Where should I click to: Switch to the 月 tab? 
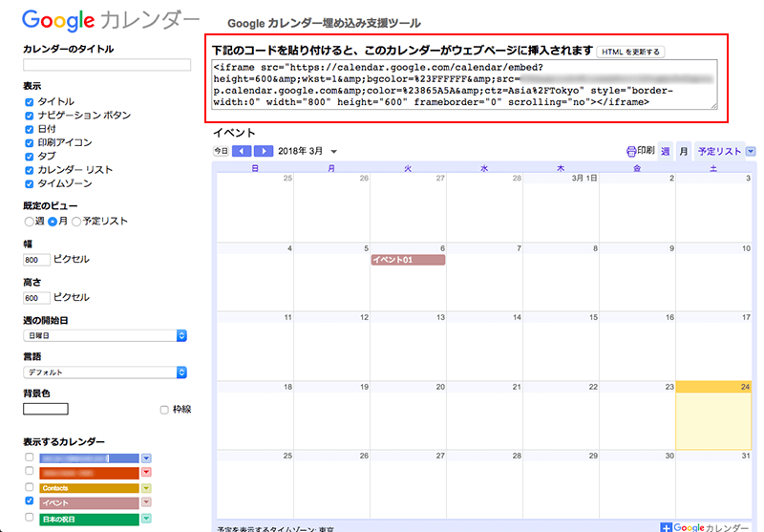(x=684, y=152)
